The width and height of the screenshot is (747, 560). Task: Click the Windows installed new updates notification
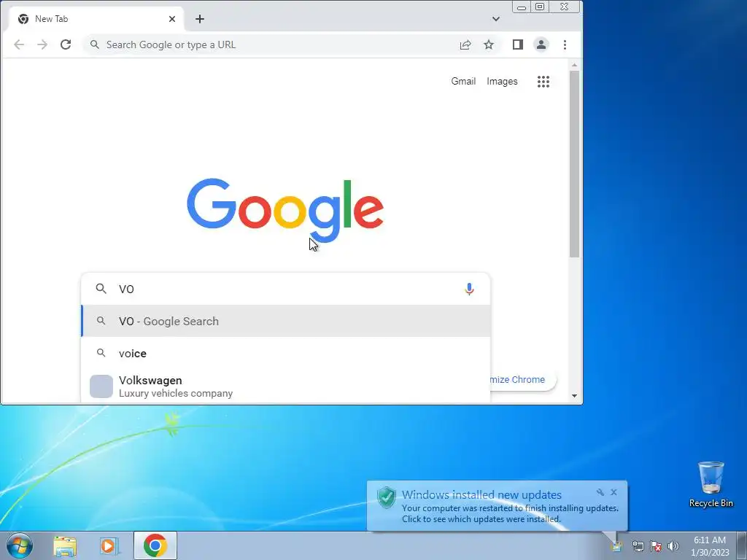[x=497, y=506]
